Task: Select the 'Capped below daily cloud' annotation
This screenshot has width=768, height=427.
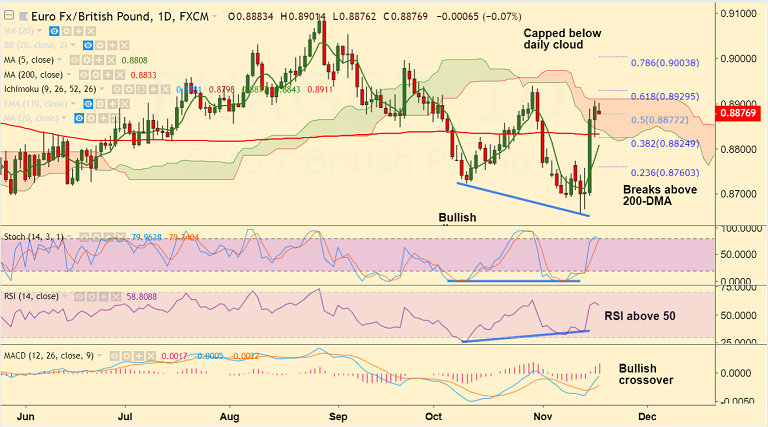Action: point(562,39)
